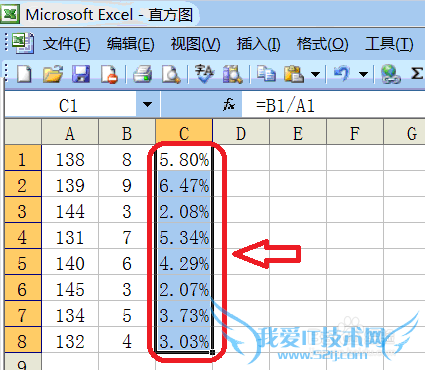Click the Undo arrow icon
The width and height of the screenshot is (425, 370).
(x=342, y=73)
